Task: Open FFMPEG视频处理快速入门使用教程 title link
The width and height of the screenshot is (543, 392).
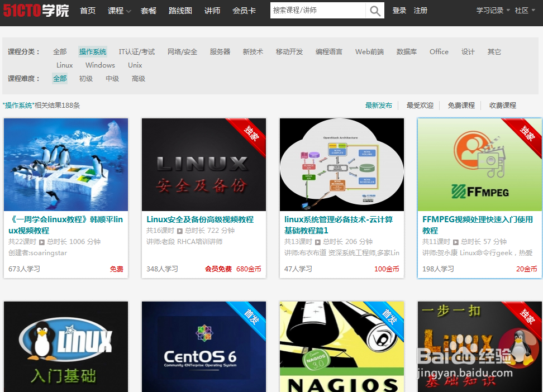Action: (x=478, y=224)
